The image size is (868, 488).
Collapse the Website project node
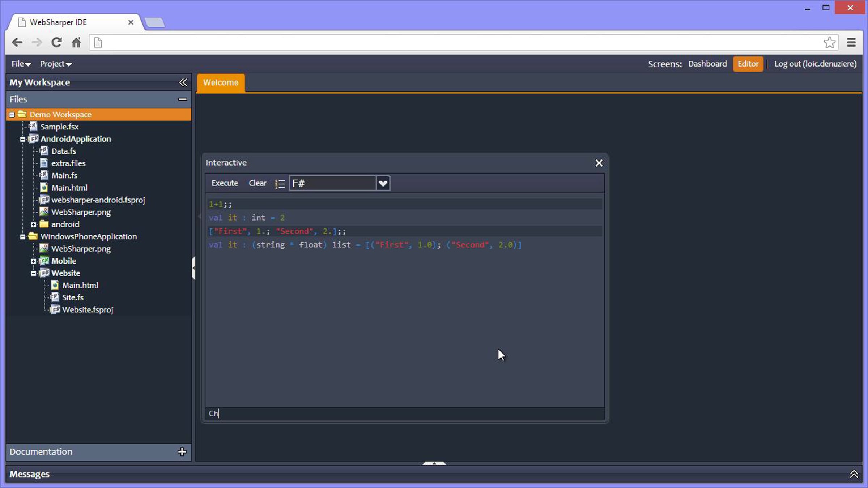33,273
